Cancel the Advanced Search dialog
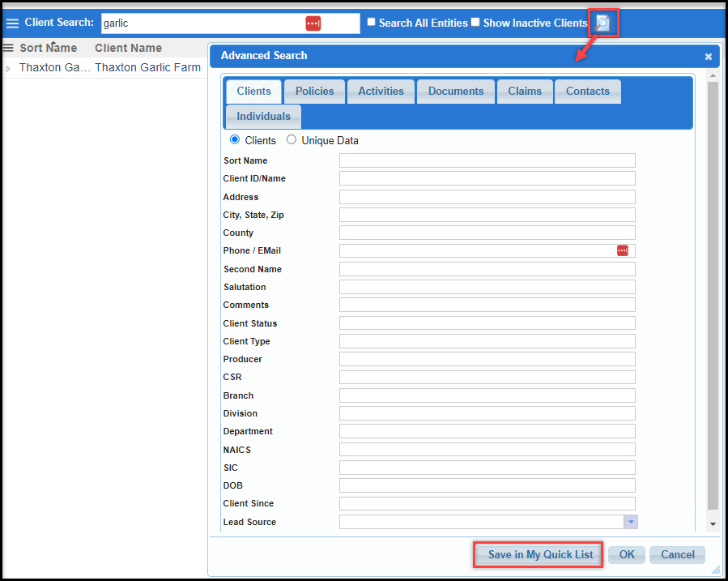728x581 pixels. [x=677, y=554]
